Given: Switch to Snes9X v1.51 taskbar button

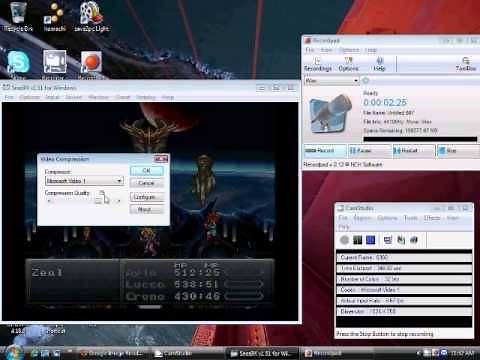Looking at the screenshot, I should point(263,353).
